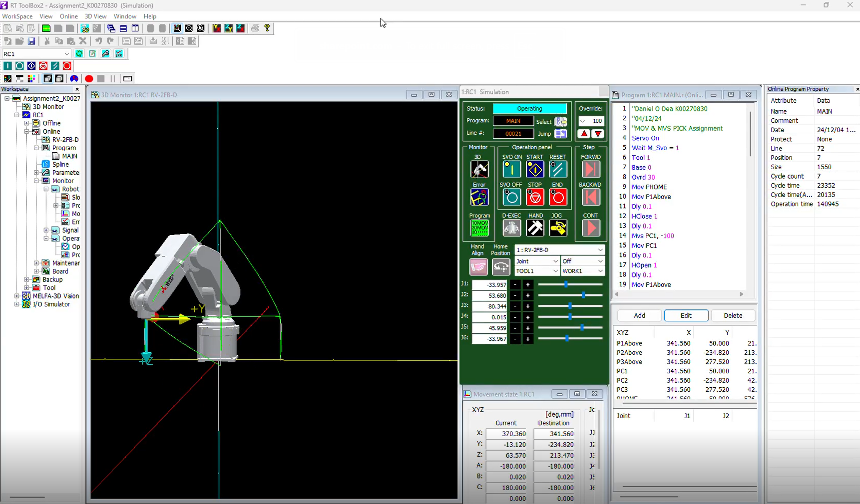Step FORWD one program line
The height and width of the screenshot is (504, 860).
[x=591, y=170]
